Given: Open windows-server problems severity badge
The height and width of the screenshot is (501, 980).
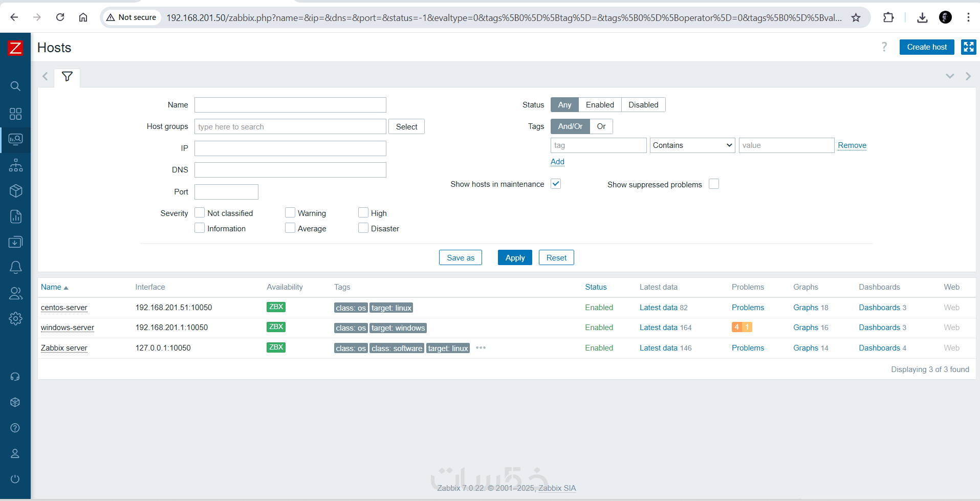Looking at the screenshot, I should (742, 327).
